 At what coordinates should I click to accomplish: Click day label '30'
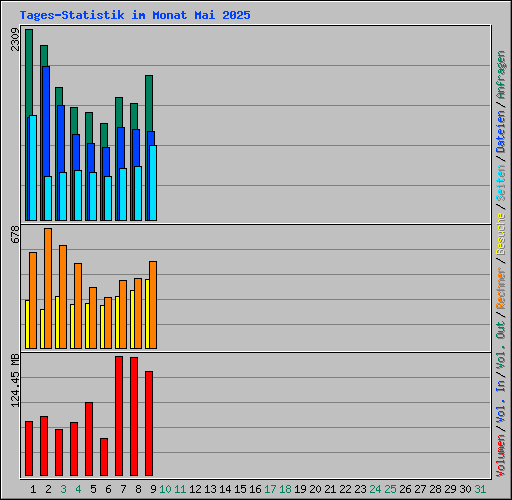pos(465,489)
